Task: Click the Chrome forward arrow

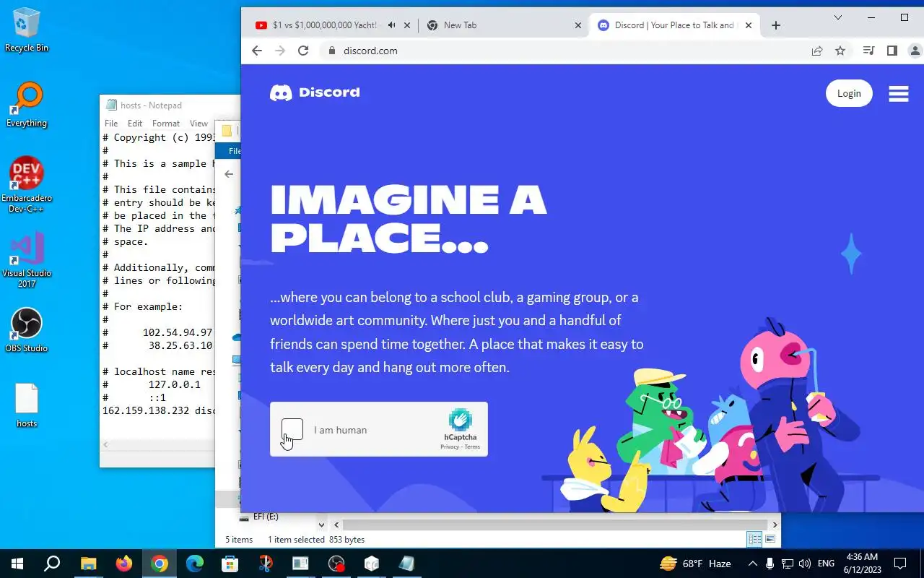Action: tap(280, 51)
